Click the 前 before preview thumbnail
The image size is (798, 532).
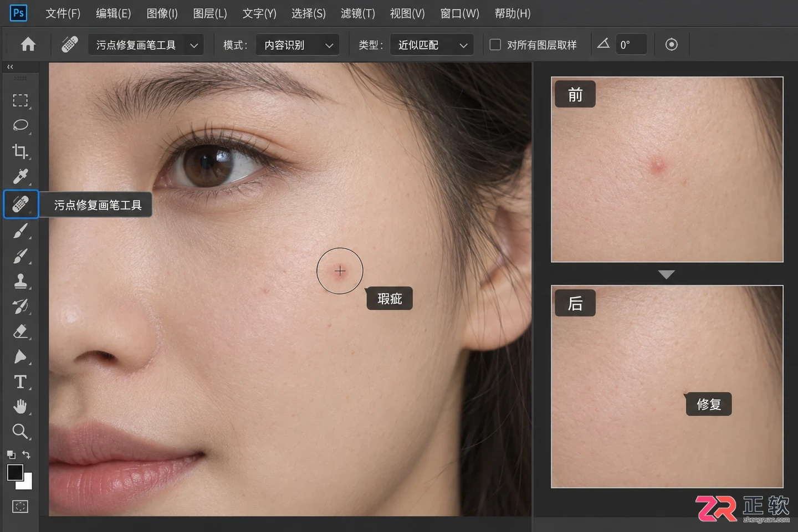pos(667,170)
